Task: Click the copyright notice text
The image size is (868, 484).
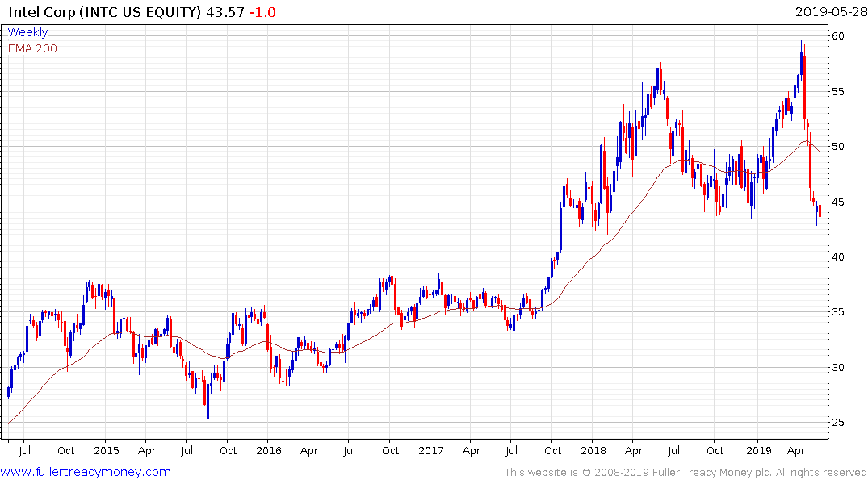Action: 686,473
